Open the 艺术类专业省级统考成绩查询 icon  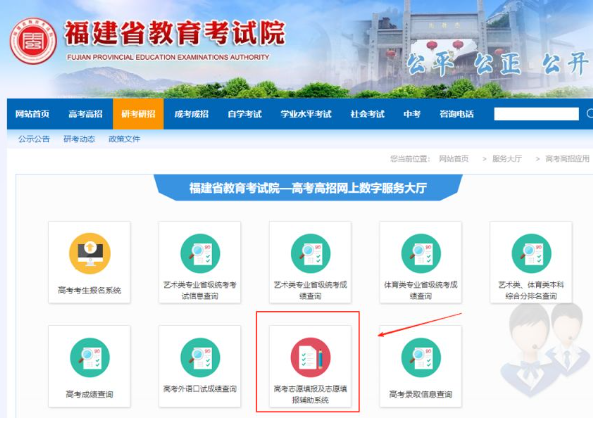(310, 253)
